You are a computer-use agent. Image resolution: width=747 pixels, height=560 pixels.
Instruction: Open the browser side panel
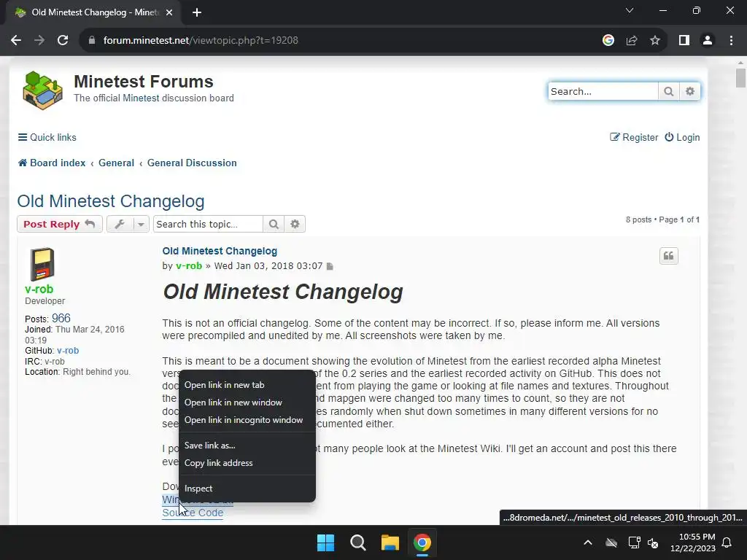[684, 41]
